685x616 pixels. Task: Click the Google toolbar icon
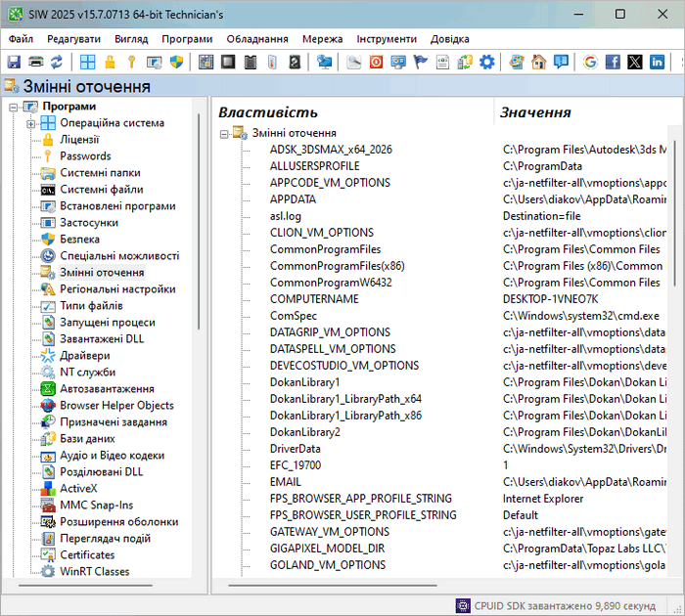coord(590,62)
